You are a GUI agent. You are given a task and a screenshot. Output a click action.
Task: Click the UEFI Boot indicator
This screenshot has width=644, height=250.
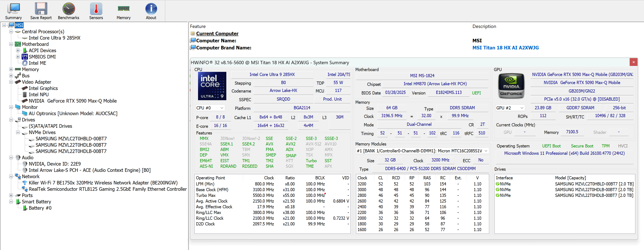coord(551,146)
